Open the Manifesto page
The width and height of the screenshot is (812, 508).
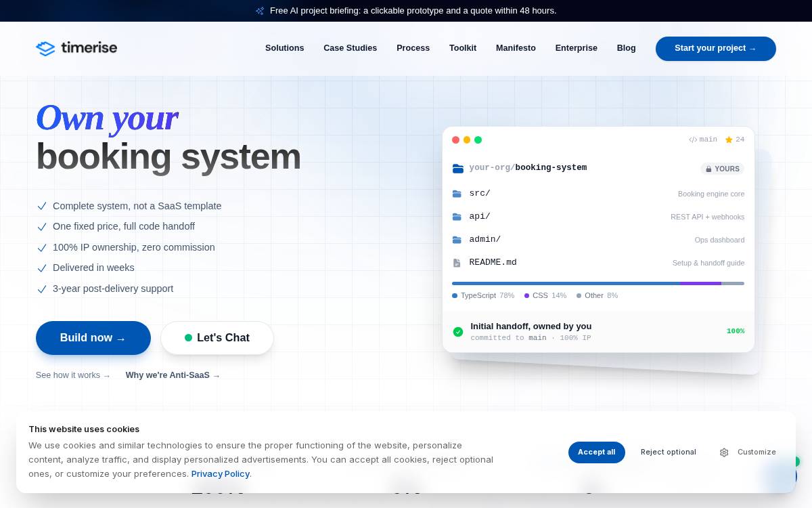[x=516, y=48]
